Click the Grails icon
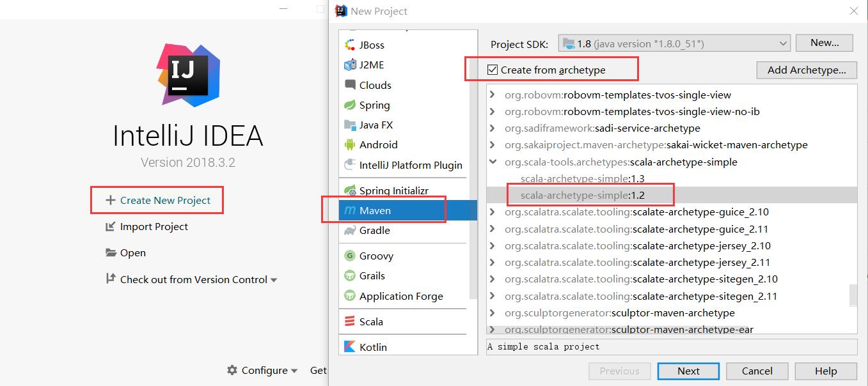 pyautogui.click(x=350, y=275)
